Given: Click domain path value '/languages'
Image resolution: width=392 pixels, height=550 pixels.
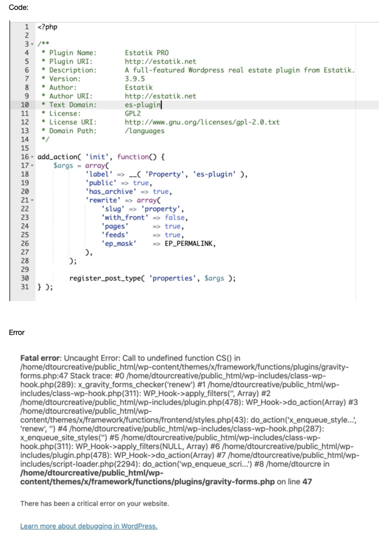Looking at the screenshot, I should pyautogui.click(x=145, y=131).
